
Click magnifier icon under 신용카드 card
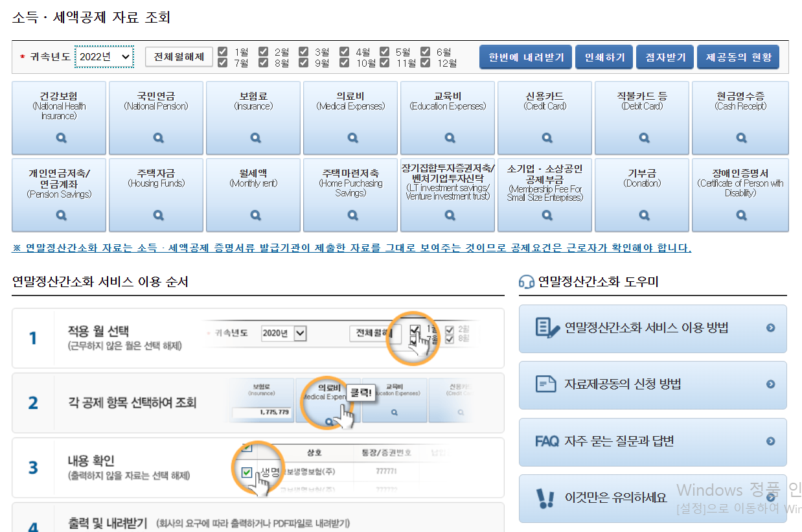point(547,138)
